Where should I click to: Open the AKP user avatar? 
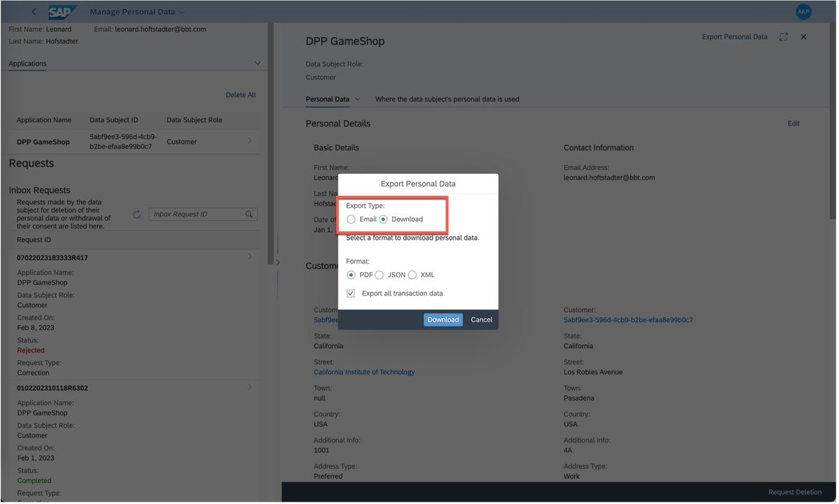[x=803, y=12]
